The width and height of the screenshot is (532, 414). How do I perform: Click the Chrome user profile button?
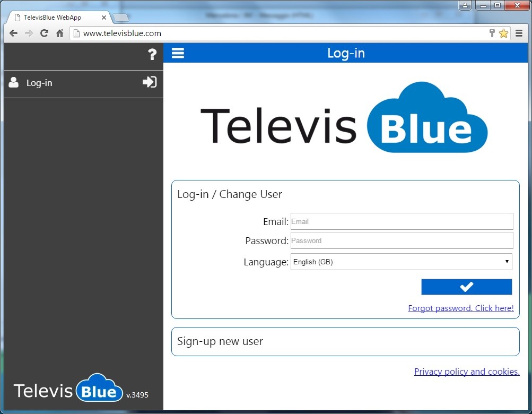[465, 5]
